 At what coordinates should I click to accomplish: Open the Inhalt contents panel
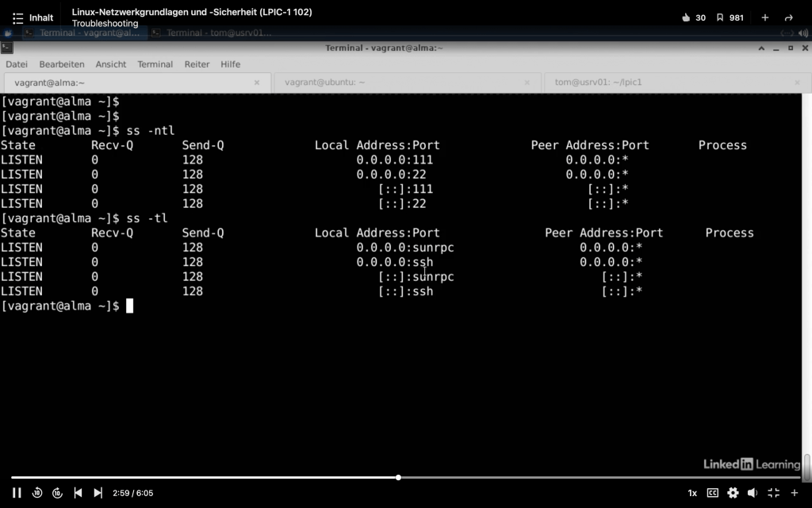coord(33,17)
